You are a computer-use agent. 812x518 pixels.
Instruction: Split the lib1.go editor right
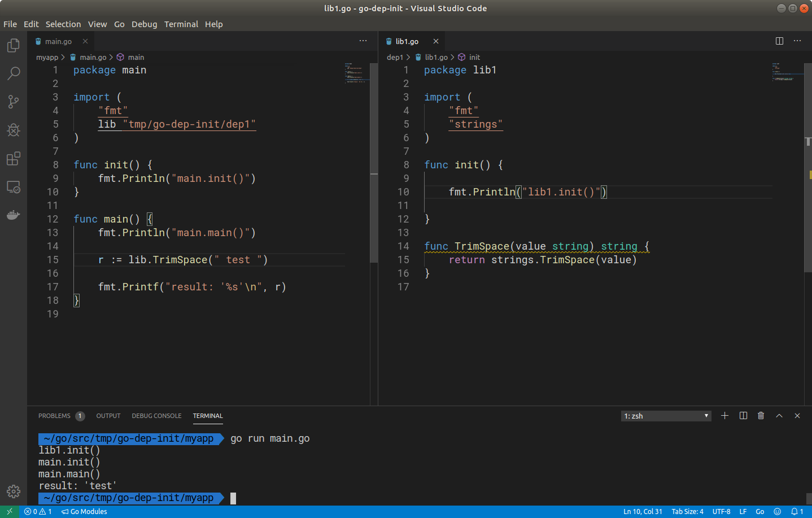click(779, 41)
